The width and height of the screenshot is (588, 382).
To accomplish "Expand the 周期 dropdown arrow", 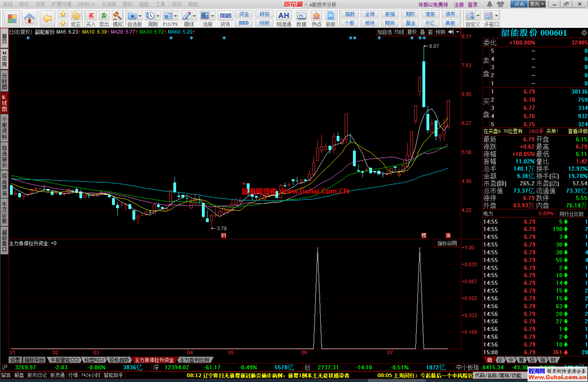I will pos(158,16).
